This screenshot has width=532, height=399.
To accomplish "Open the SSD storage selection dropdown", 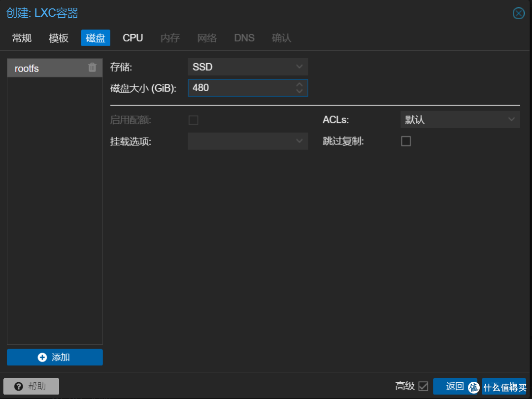I will pyautogui.click(x=247, y=67).
